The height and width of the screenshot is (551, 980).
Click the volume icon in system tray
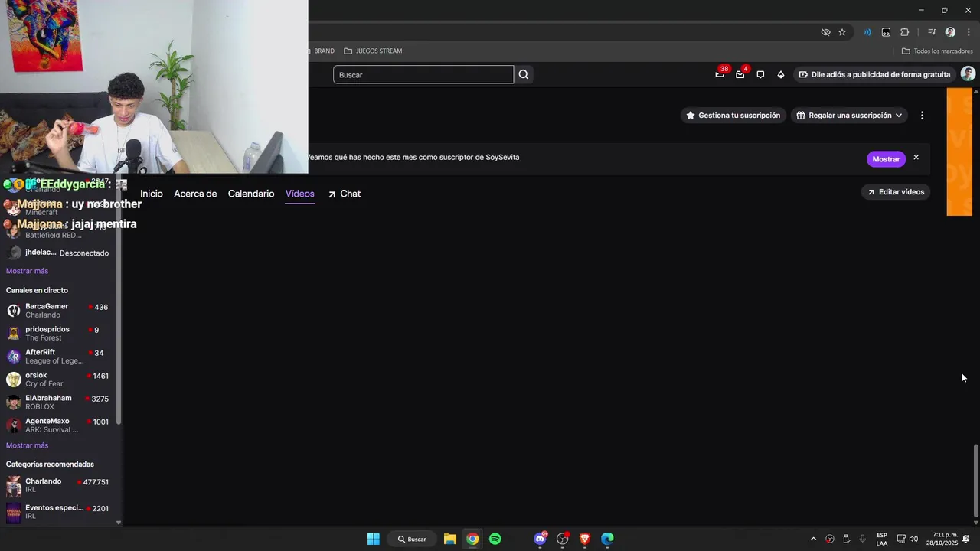coord(913,539)
